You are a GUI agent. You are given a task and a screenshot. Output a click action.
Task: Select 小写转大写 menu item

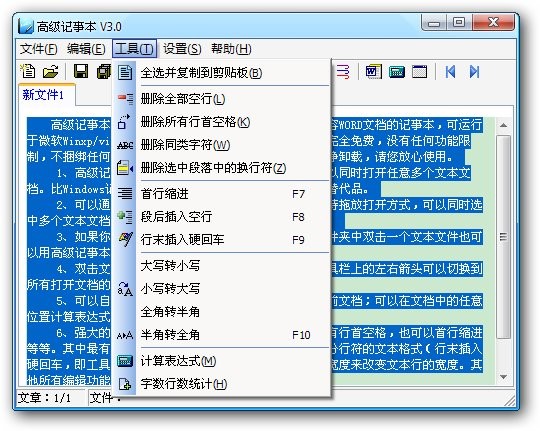(223, 289)
